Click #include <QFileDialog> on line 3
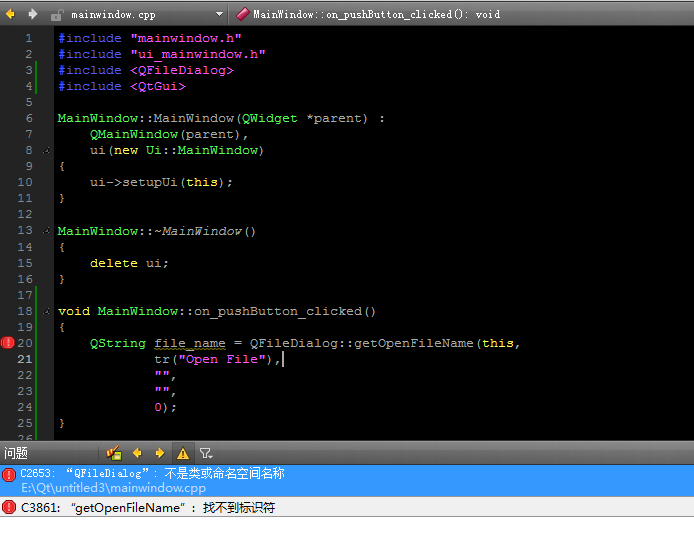Screen dimensions: 694x540 (x=146, y=70)
